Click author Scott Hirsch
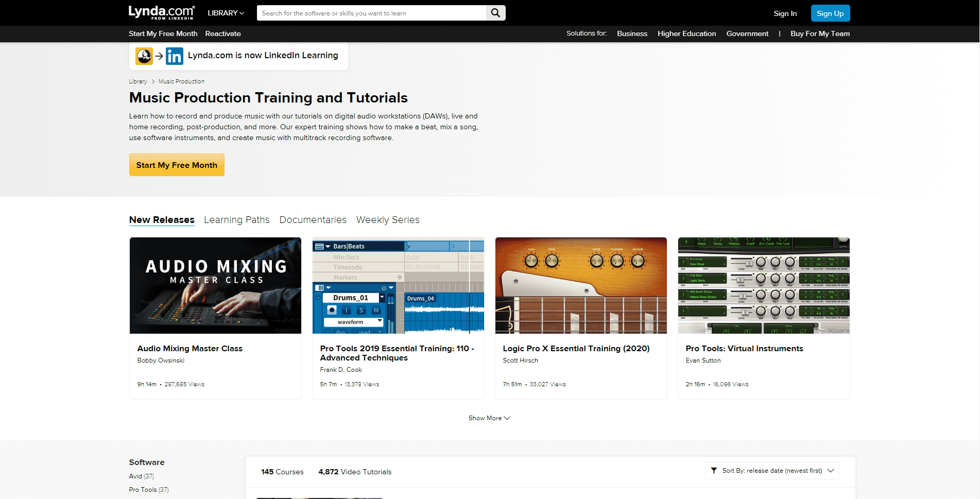This screenshot has width=980, height=499. [x=520, y=360]
